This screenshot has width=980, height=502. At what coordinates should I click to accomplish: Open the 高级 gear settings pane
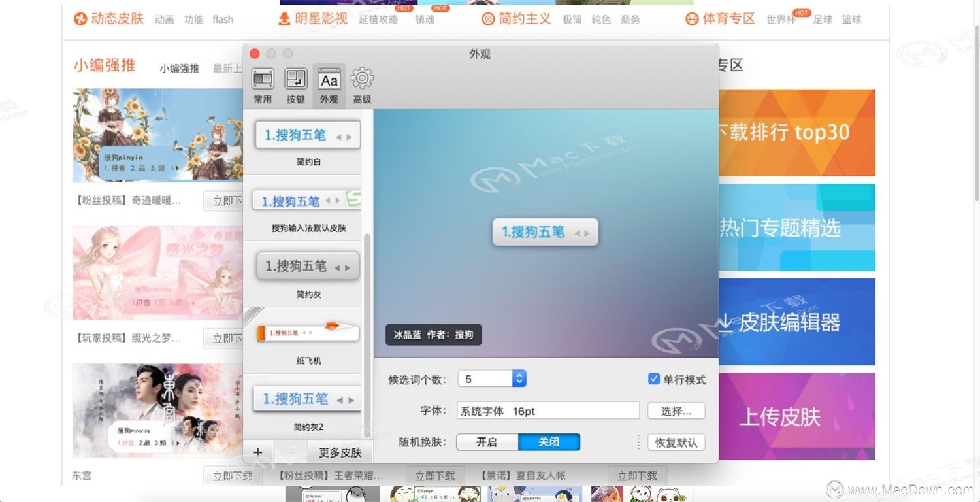click(362, 86)
